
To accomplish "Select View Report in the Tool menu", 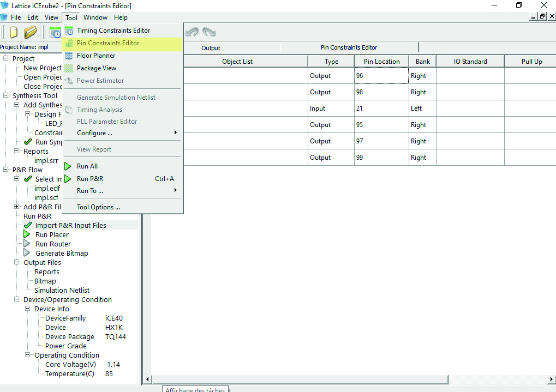I will (123, 149).
